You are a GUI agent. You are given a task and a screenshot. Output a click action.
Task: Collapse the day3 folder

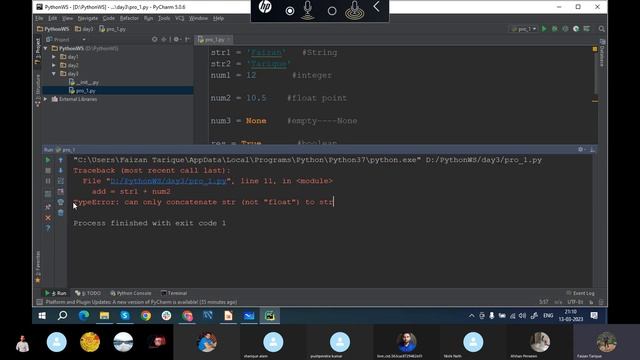coord(54,74)
